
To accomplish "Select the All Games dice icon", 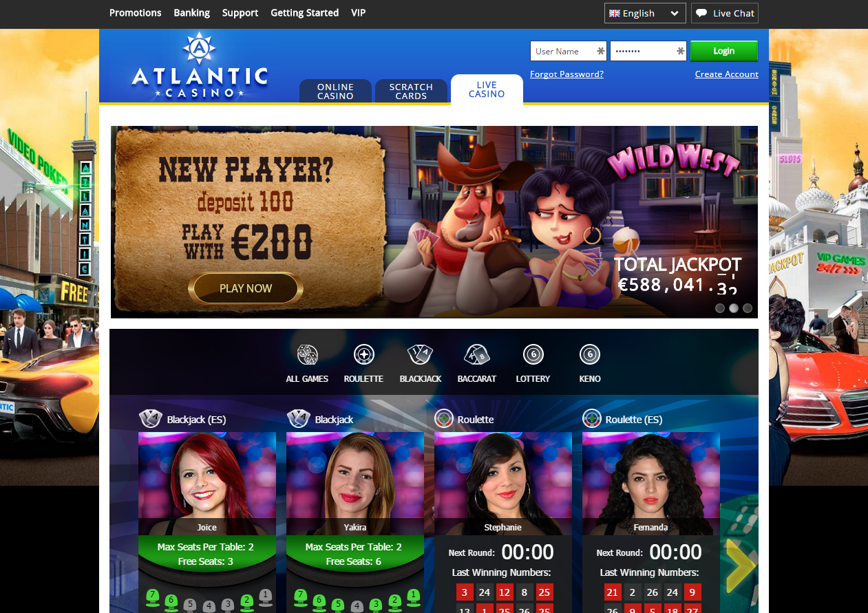I will pyautogui.click(x=307, y=355).
